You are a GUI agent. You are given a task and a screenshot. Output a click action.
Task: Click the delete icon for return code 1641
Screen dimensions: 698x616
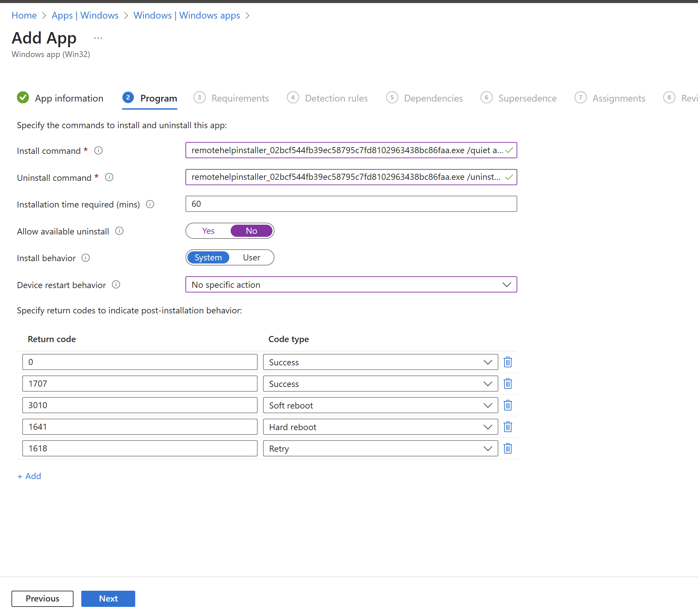508,427
